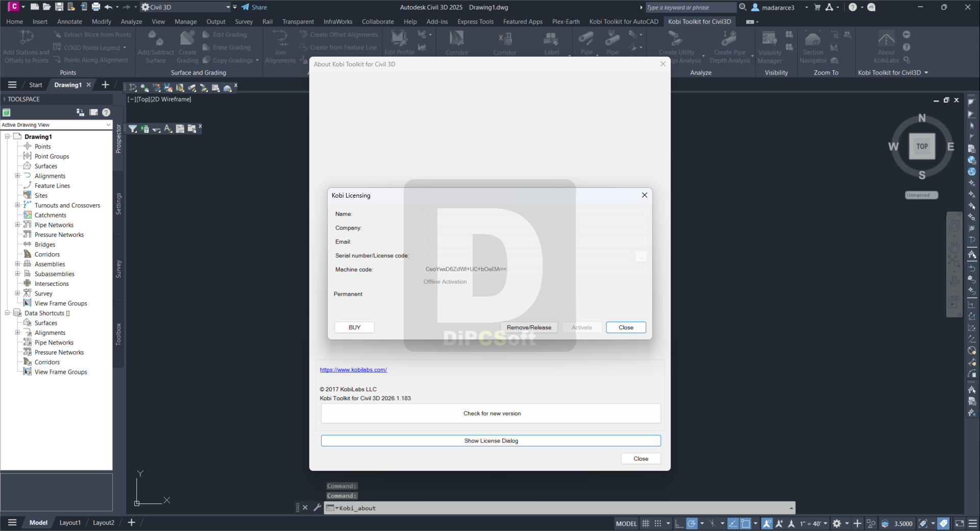980x531 pixels.
Task: Click the Toolspace help icon
Action: tap(106, 112)
